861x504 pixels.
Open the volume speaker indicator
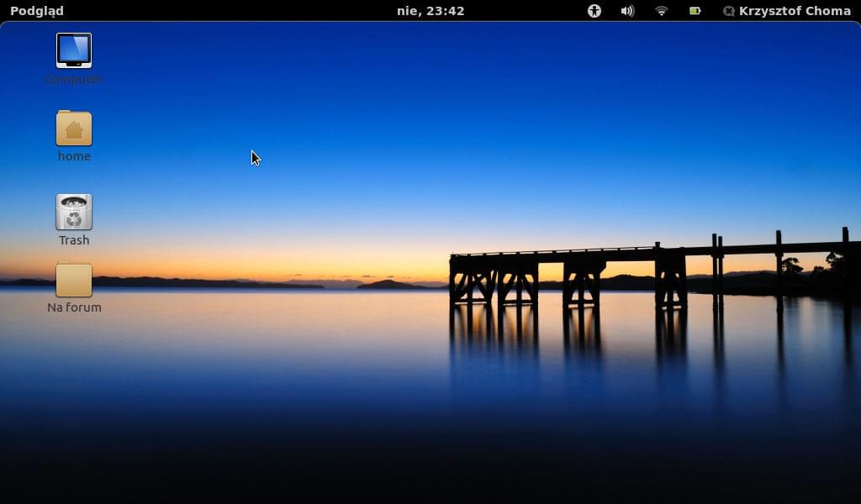click(x=627, y=11)
